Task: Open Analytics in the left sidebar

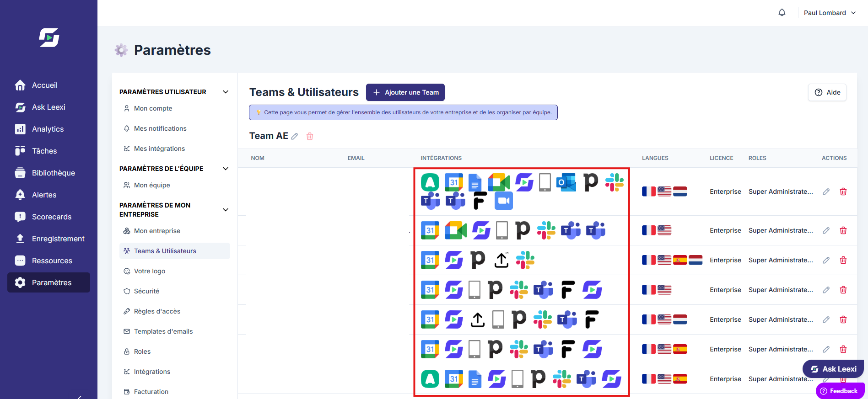Action: click(x=49, y=129)
